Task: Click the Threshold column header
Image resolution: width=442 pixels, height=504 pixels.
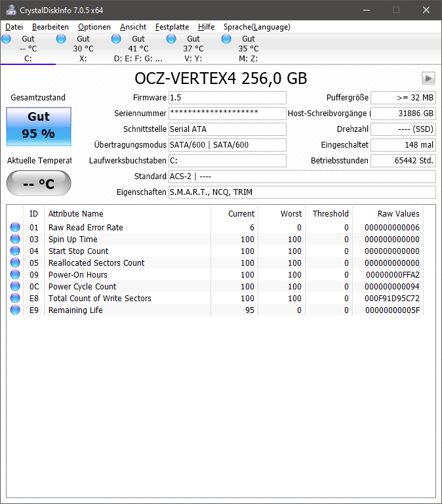Action: click(329, 214)
